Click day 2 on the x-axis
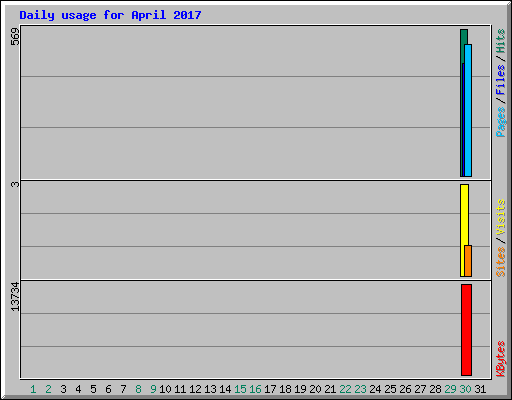 coord(48,389)
